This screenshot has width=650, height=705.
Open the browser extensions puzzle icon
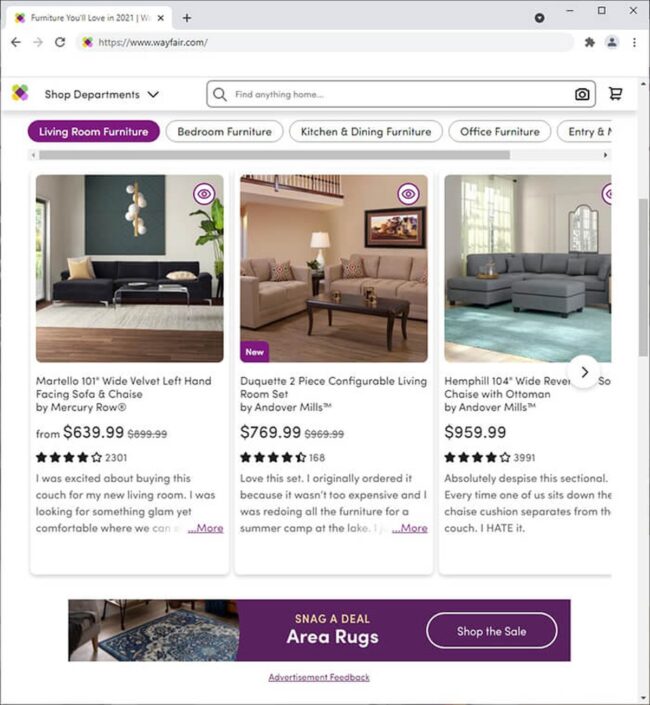point(589,42)
